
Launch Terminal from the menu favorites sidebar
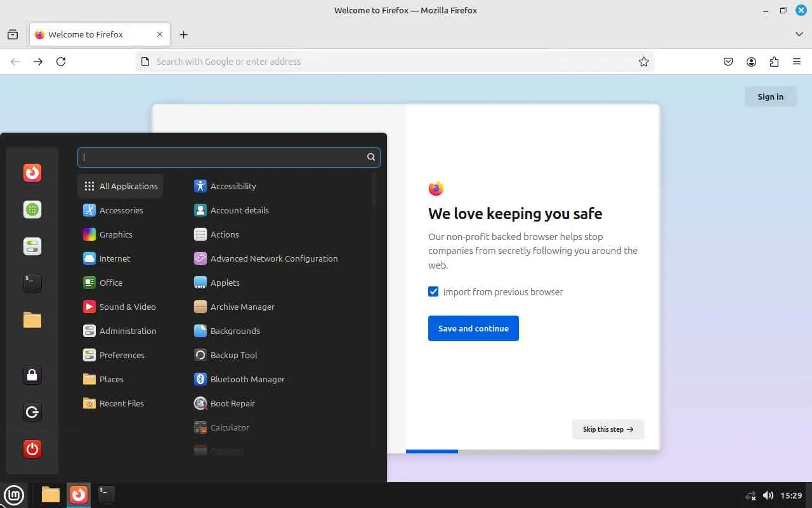click(x=32, y=283)
